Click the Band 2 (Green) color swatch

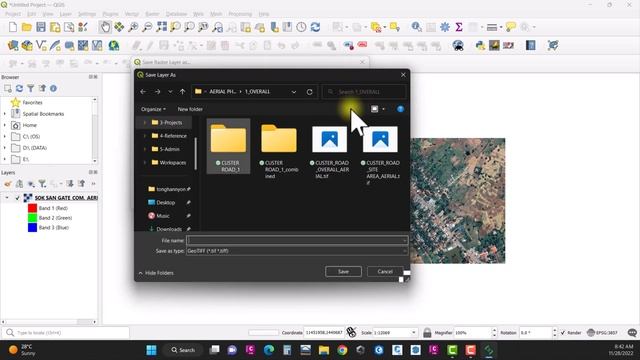pyautogui.click(x=32, y=218)
